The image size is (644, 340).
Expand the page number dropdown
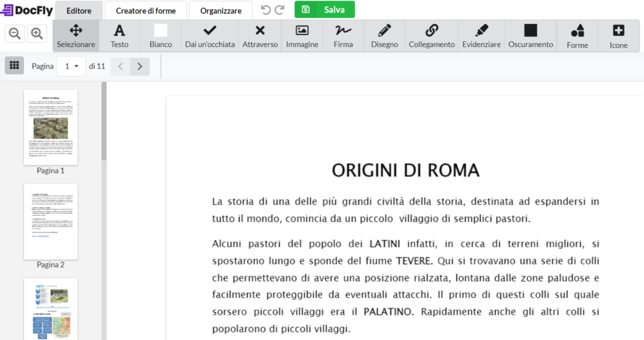point(70,66)
